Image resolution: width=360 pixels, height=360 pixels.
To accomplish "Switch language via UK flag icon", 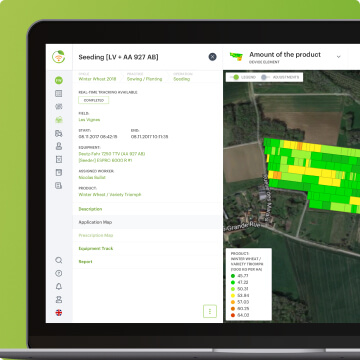I will [x=59, y=313].
